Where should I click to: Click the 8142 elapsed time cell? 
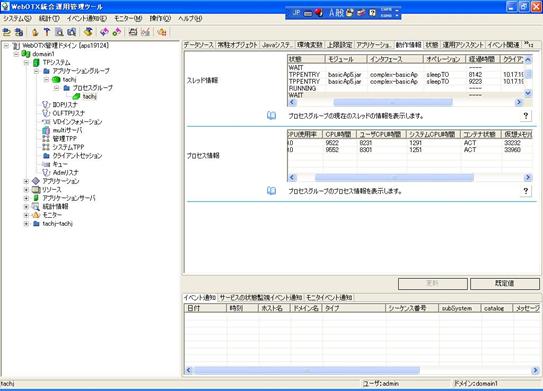[x=475, y=74]
